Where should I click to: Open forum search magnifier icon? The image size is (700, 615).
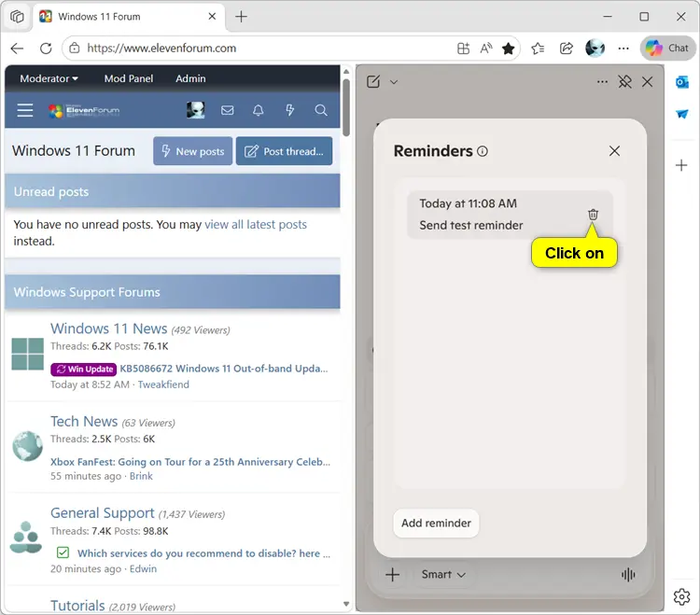coord(320,110)
